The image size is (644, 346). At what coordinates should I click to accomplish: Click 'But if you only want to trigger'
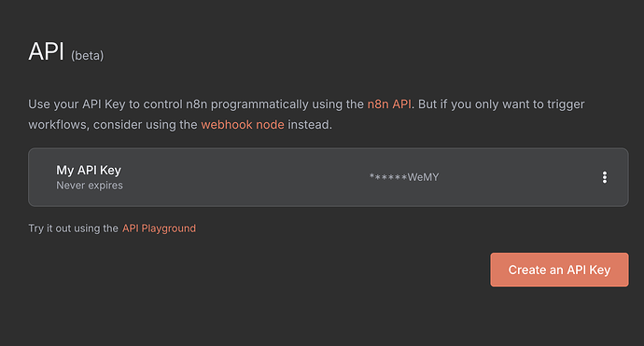coord(501,104)
